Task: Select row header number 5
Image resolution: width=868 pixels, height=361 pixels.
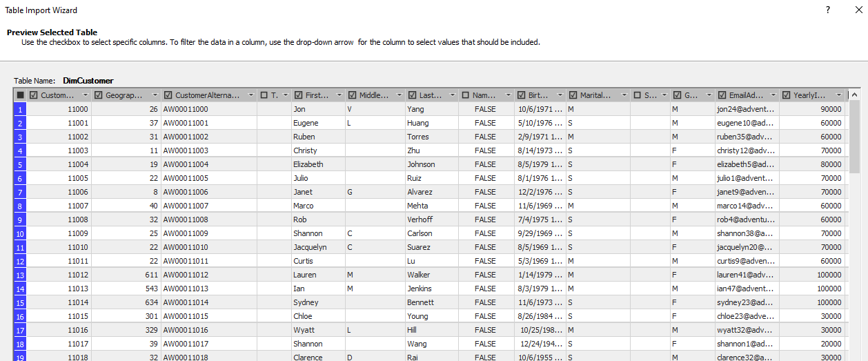Action: [20, 164]
